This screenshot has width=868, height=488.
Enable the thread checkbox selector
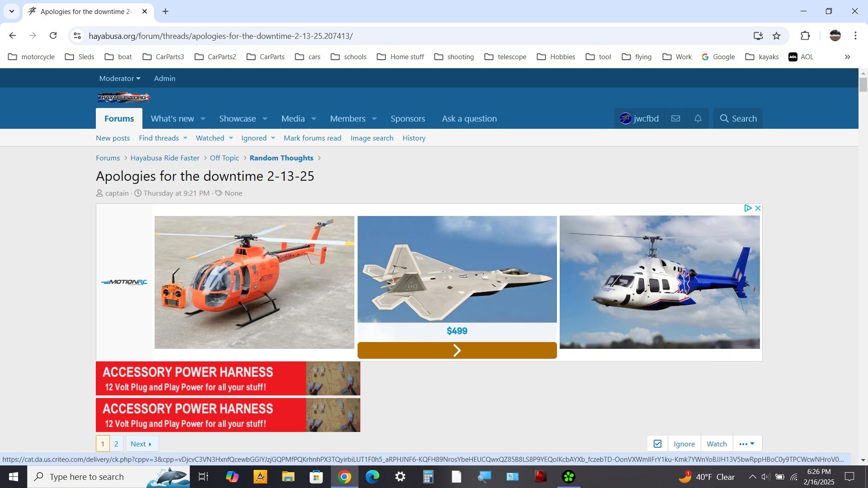click(x=658, y=443)
